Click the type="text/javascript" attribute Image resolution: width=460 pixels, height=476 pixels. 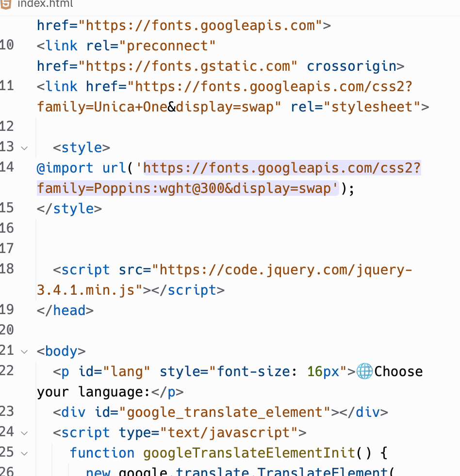pos(208,432)
